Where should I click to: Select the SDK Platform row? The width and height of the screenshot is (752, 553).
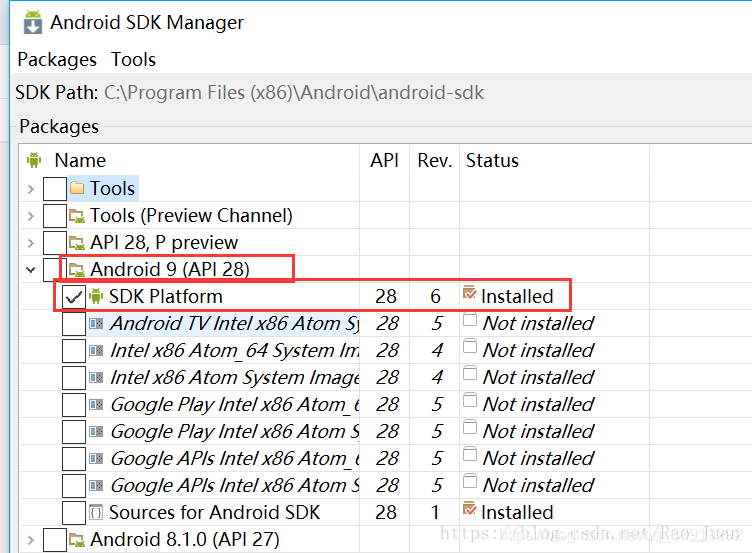[x=165, y=296]
